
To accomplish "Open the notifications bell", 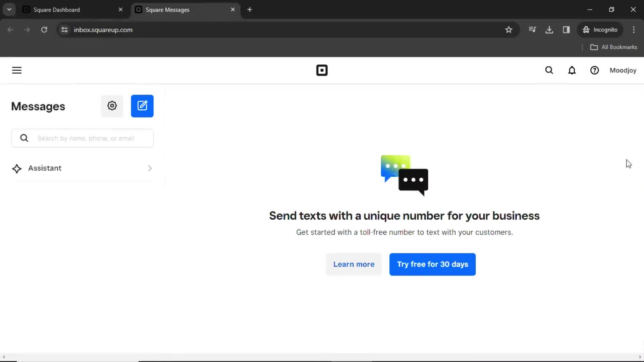I will [x=572, y=70].
